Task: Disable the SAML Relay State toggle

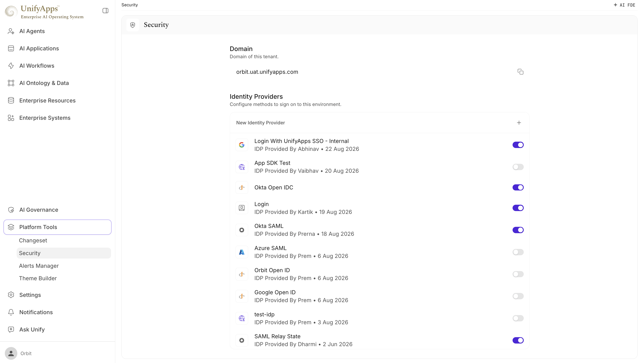Action: (x=518, y=340)
